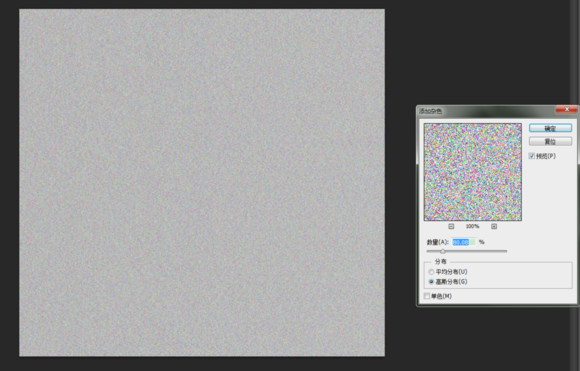This screenshot has width=580, height=371.
Task: Zoom in the noise preview with plus icon
Action: pyautogui.click(x=494, y=226)
